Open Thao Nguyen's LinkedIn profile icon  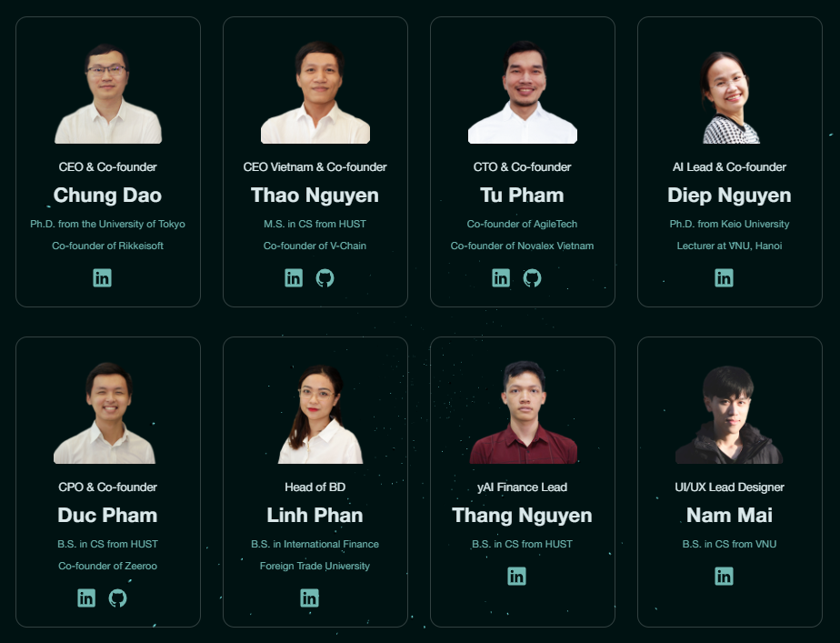[x=294, y=277]
